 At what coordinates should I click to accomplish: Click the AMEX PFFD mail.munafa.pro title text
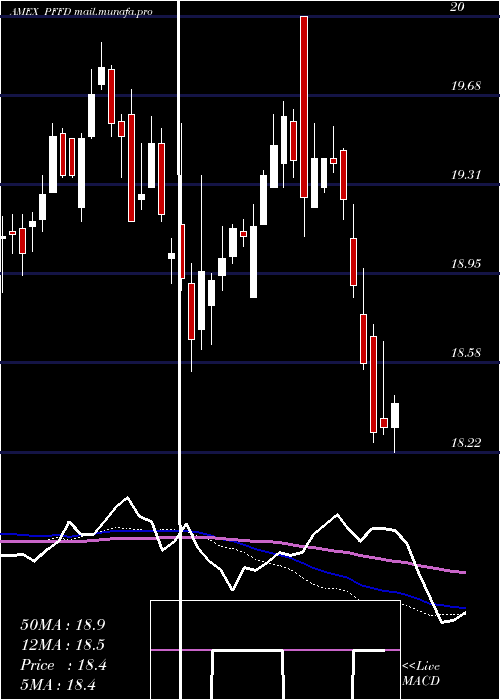81,12
